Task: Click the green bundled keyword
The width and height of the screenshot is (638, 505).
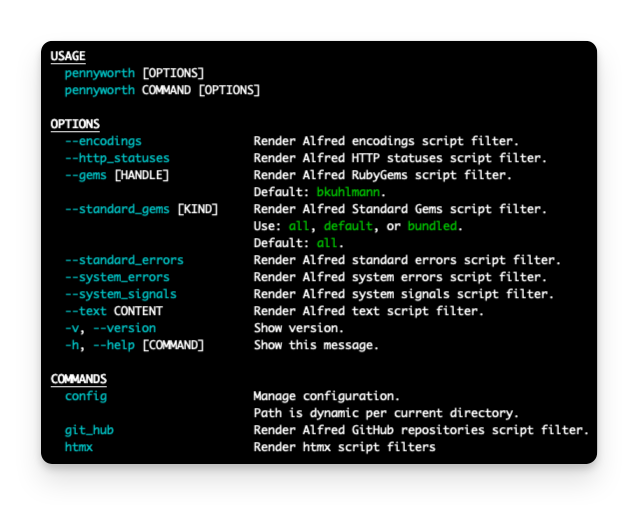Action: (433, 226)
